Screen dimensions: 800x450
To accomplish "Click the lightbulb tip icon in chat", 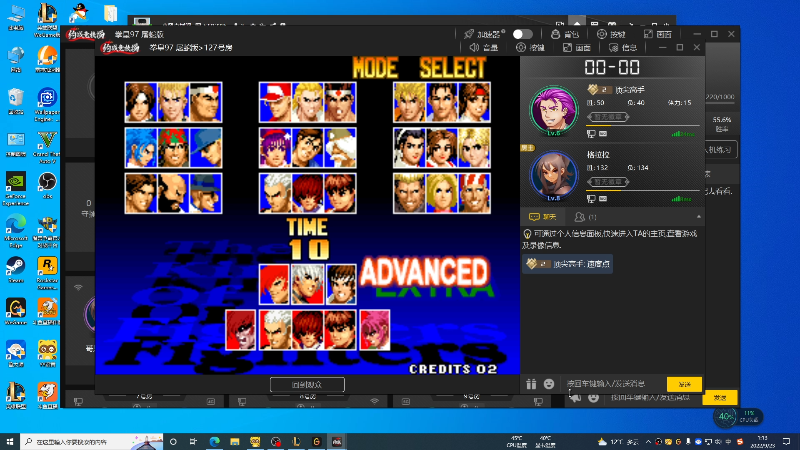I will pyautogui.click(x=527, y=234).
